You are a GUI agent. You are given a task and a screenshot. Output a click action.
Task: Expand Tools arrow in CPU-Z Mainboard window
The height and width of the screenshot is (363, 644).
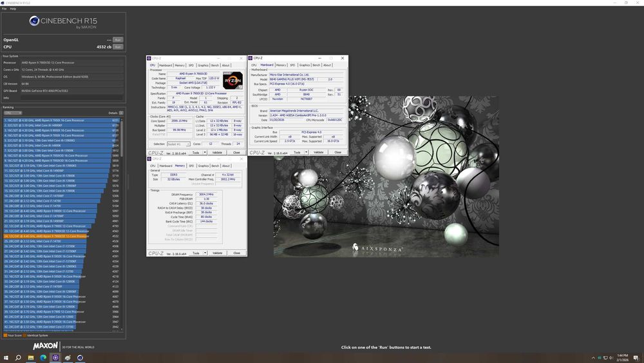[x=306, y=153]
